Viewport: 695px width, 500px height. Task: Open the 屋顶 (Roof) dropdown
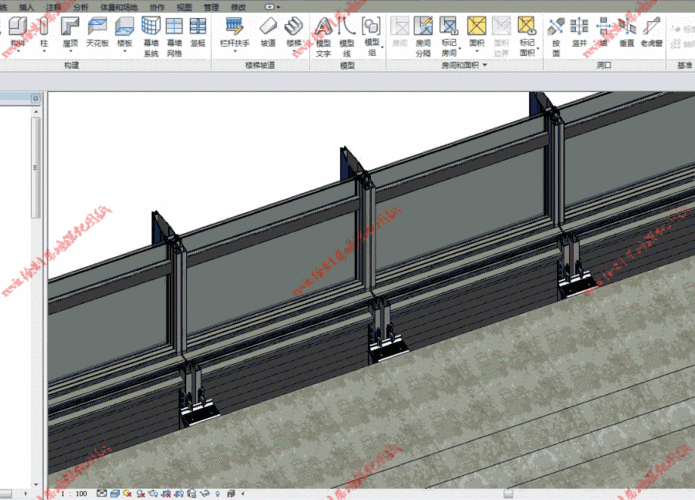pos(71,52)
